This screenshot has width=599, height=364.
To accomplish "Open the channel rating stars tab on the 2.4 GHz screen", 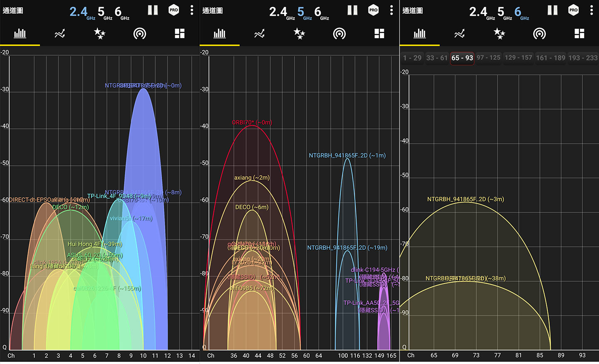I will coord(99,34).
